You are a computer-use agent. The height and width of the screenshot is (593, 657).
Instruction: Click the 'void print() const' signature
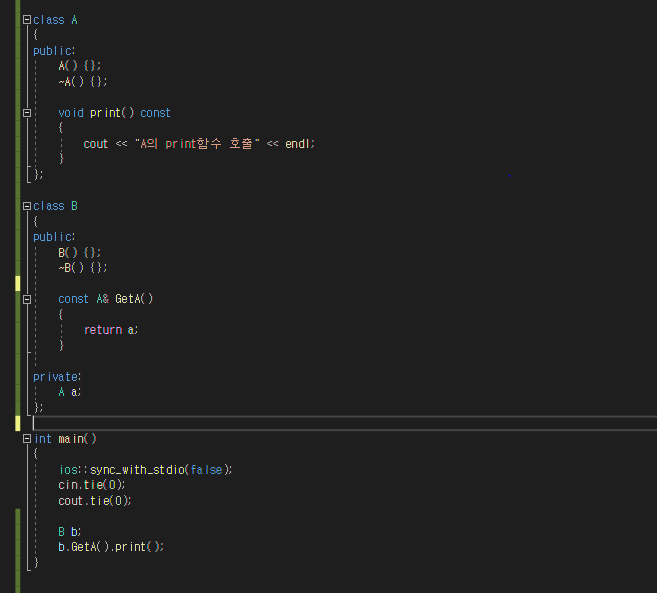point(114,113)
